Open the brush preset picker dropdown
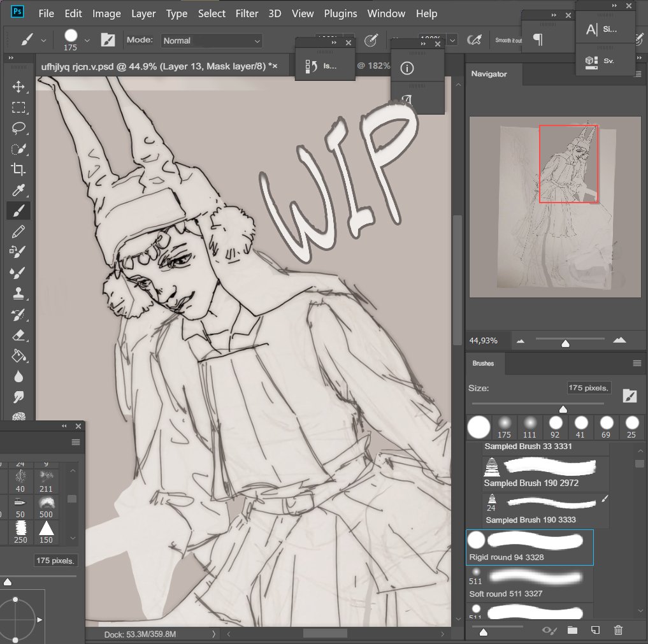The width and height of the screenshot is (648, 644). pos(87,41)
